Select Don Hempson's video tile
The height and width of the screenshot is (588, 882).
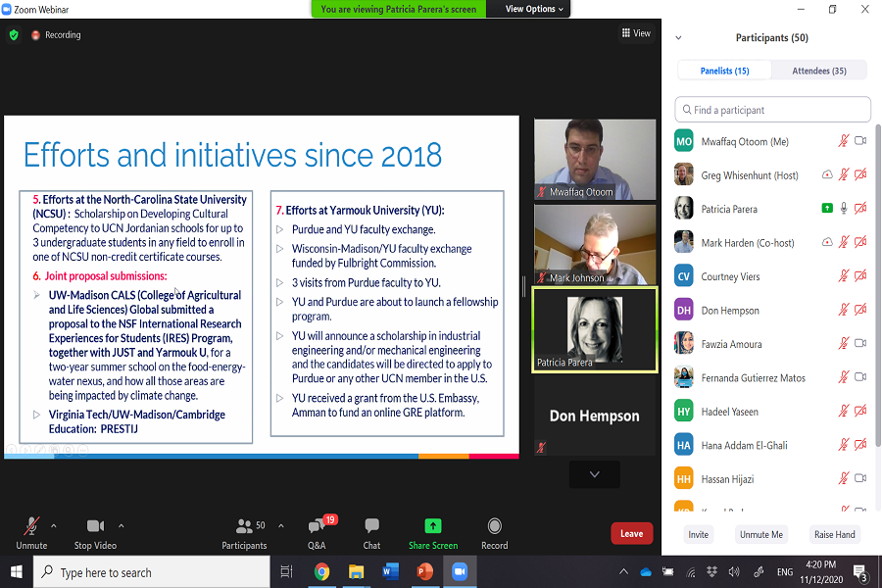[x=595, y=416]
